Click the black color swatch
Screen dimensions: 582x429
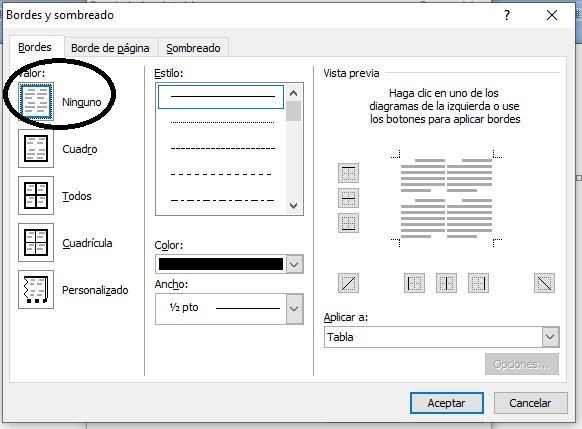(x=221, y=264)
